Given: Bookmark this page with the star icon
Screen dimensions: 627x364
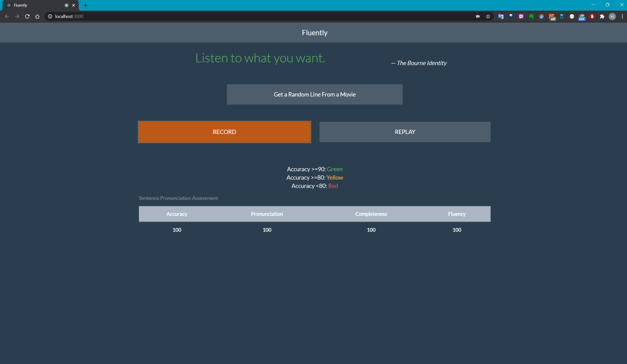Looking at the screenshot, I should (488, 16).
